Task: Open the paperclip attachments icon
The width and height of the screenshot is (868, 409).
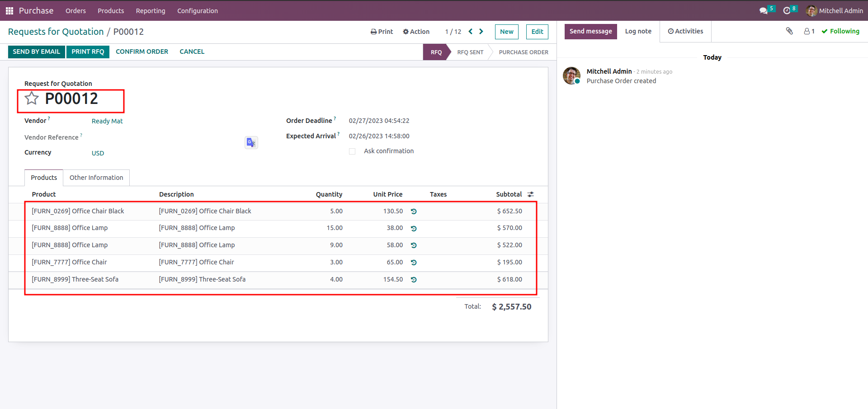Action: (789, 31)
